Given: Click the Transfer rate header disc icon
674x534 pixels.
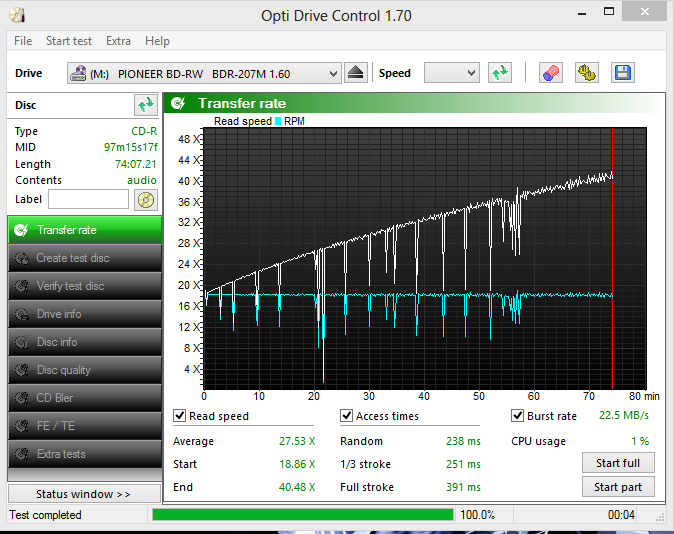Looking at the screenshot, I should 178,103.
